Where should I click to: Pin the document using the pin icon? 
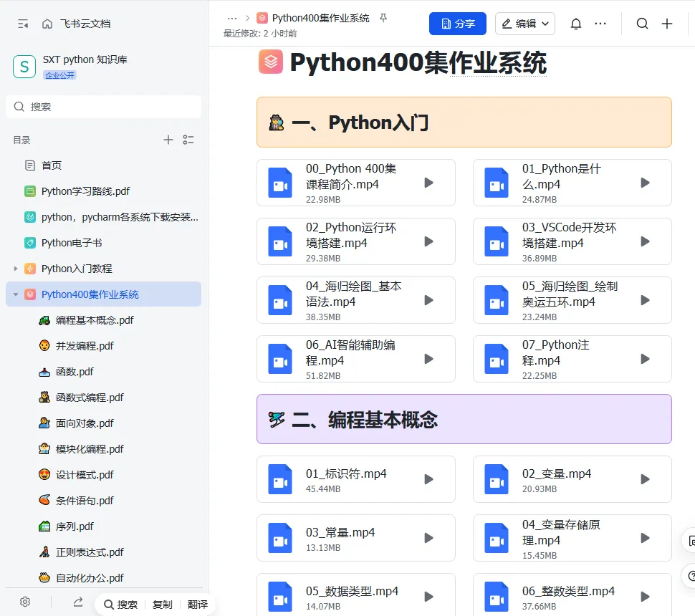[x=383, y=18]
